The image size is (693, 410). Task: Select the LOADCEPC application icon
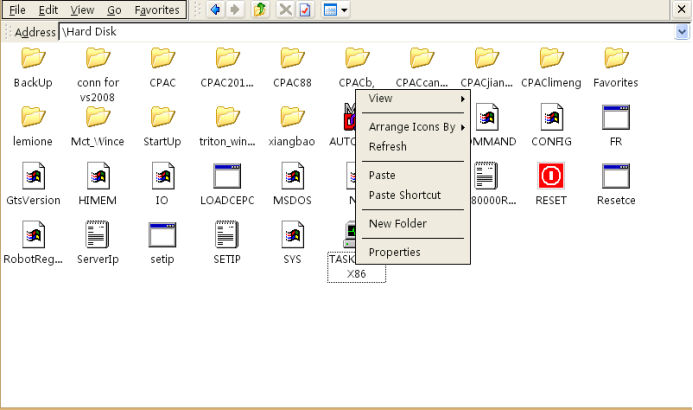[227, 176]
